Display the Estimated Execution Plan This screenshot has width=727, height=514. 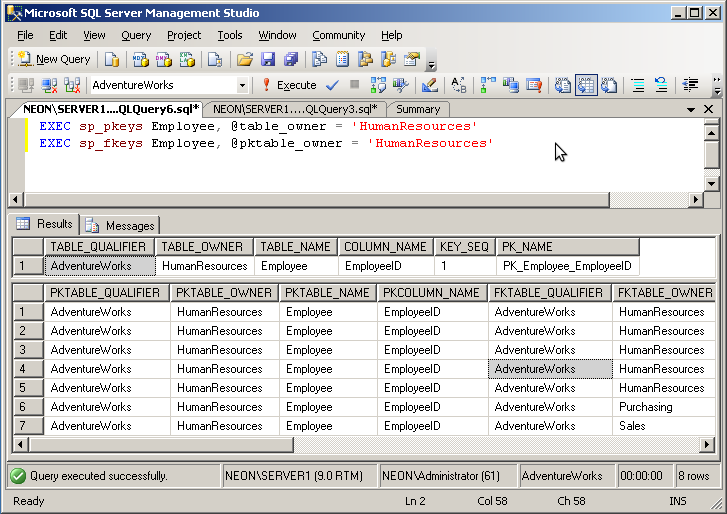378,85
